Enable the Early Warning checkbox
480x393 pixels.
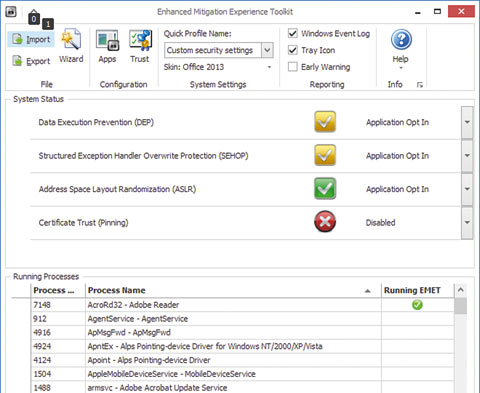click(x=293, y=67)
